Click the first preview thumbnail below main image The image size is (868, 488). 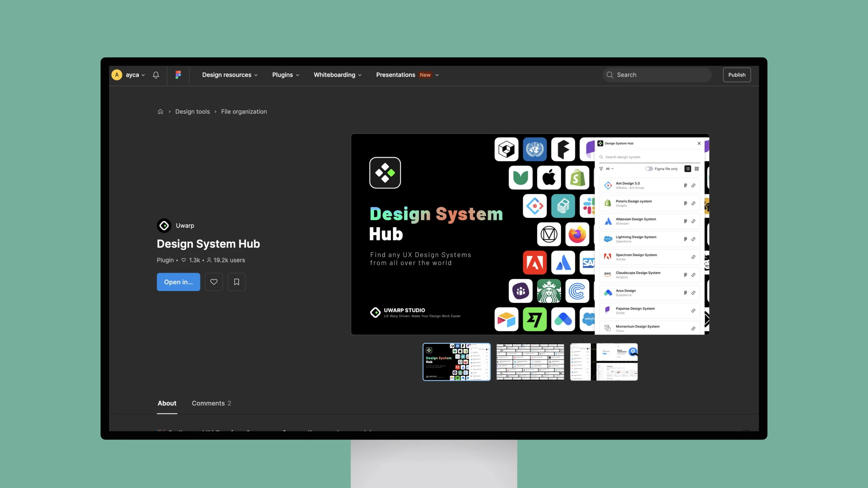pyautogui.click(x=456, y=362)
